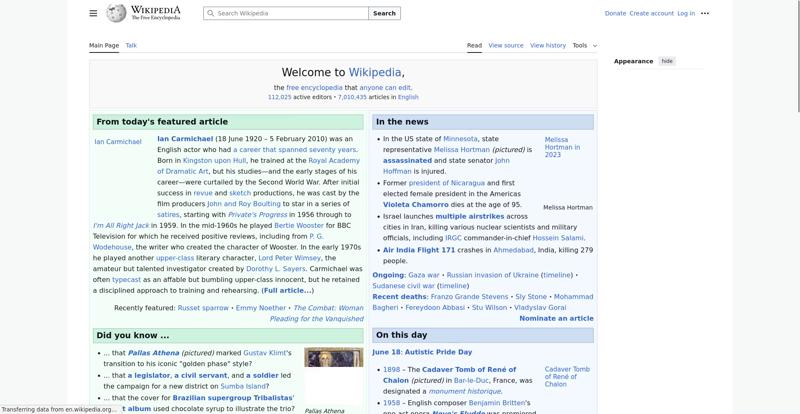Expand the Tools dropdown

click(584, 45)
